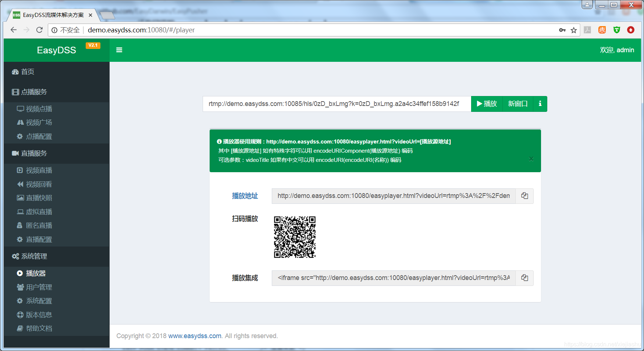
Task: Copy the 播放地址 URL with copy icon
Action: click(x=524, y=196)
